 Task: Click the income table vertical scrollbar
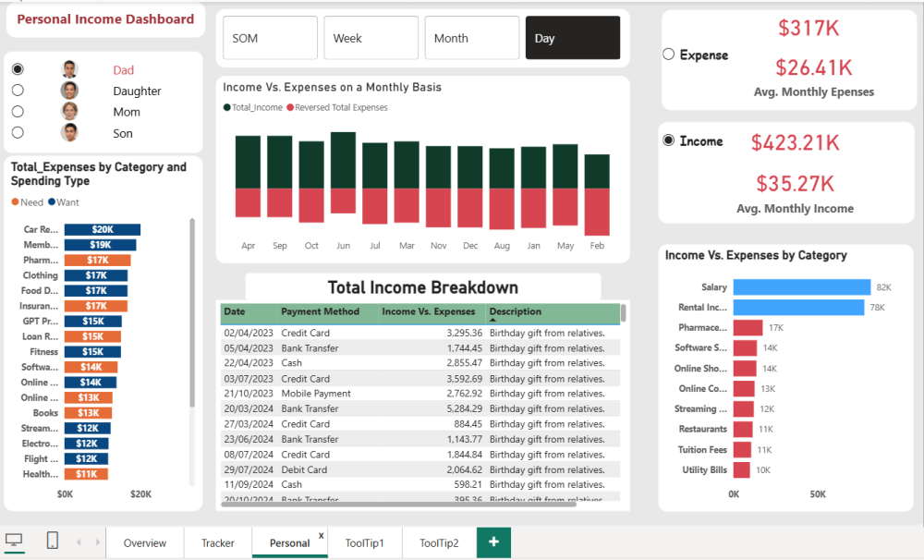coord(623,313)
